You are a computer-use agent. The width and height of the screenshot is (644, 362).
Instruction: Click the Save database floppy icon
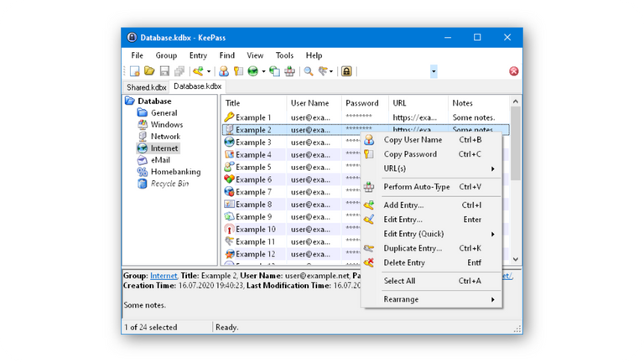coord(164,71)
